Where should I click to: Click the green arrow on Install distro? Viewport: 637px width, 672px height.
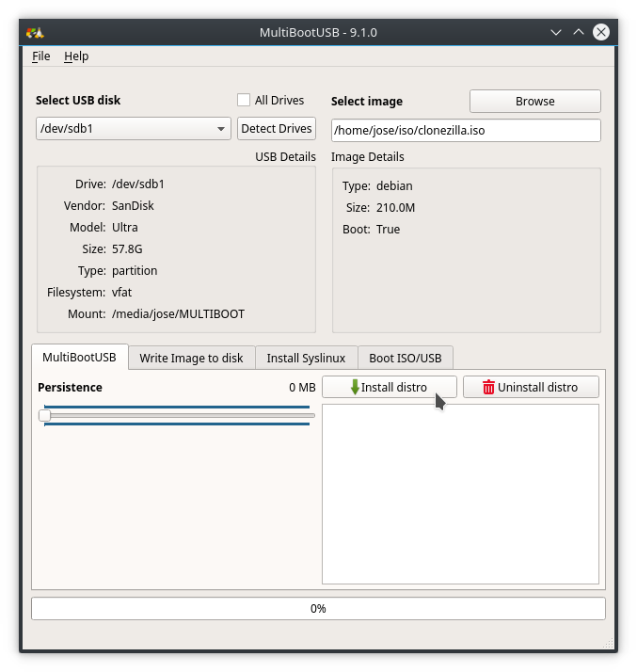(355, 387)
